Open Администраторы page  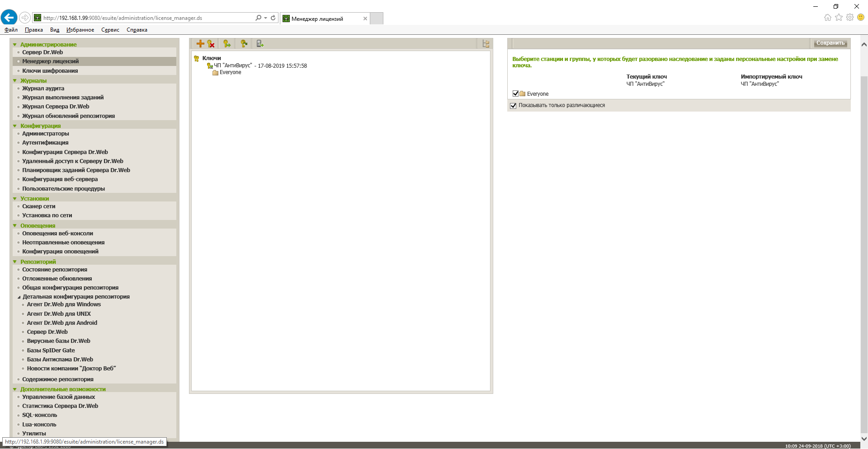(46, 134)
